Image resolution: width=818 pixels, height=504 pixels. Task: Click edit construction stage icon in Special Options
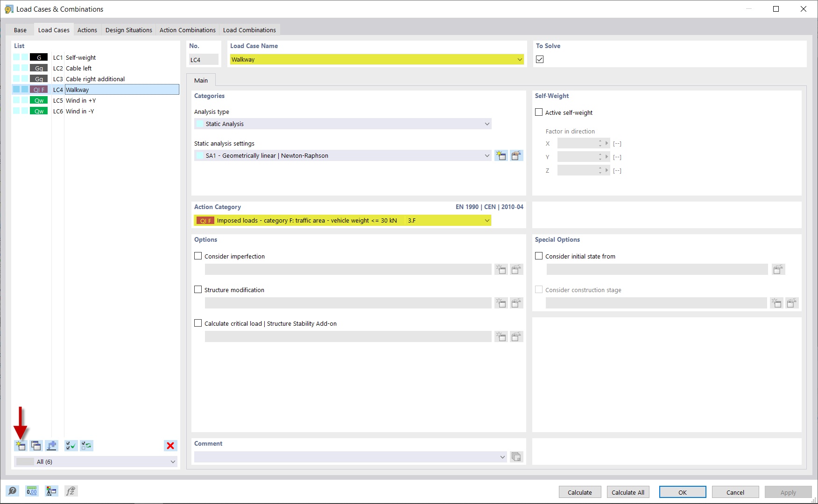pos(792,303)
